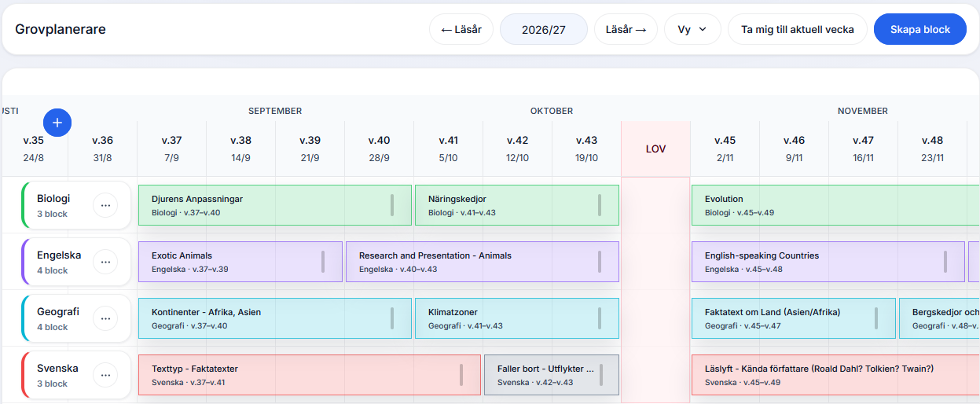Grab handle on English-speaking Countries block
The height and width of the screenshot is (404, 980).
coord(945,262)
